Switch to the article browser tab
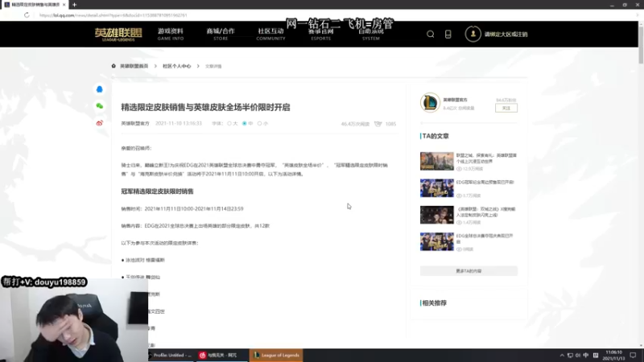This screenshot has height=362, width=644. [x=34, y=5]
